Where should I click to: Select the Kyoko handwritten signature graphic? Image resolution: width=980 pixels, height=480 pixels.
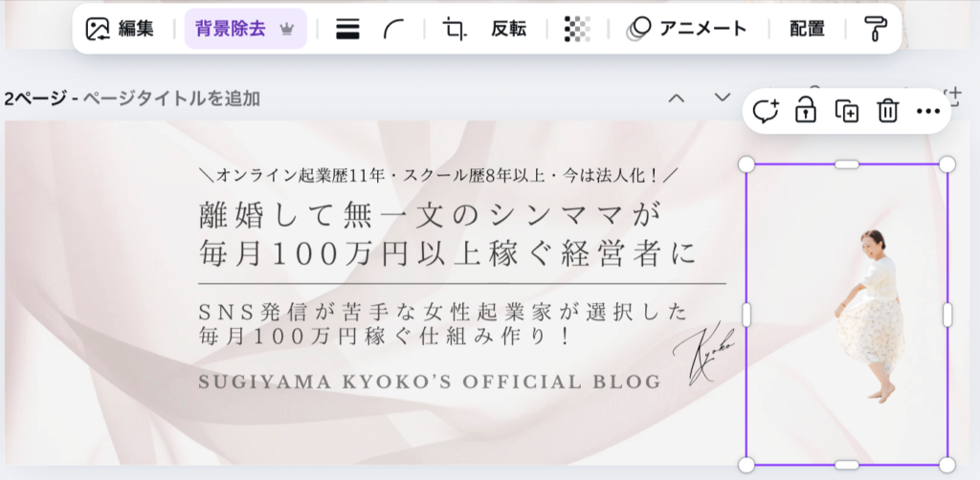(x=703, y=353)
